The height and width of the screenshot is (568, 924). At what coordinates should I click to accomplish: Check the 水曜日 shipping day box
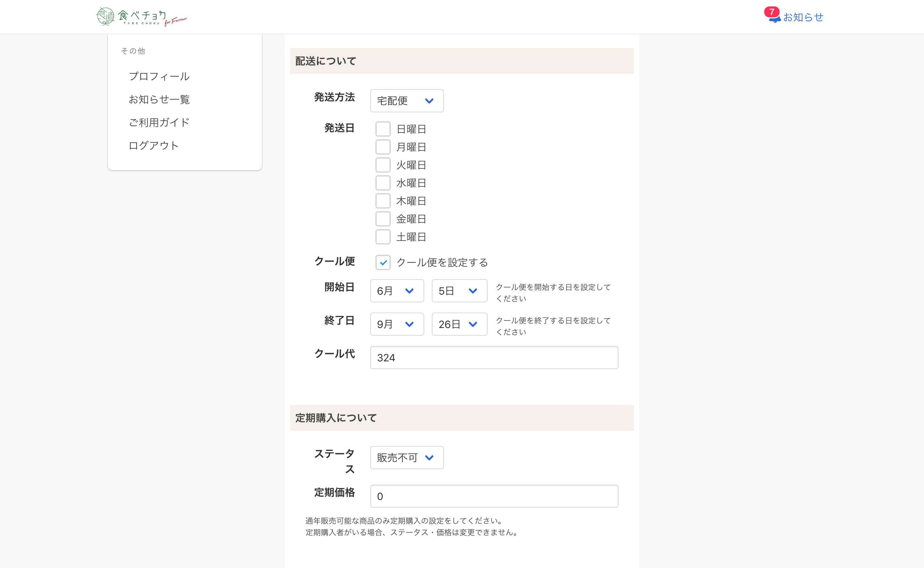click(x=383, y=183)
